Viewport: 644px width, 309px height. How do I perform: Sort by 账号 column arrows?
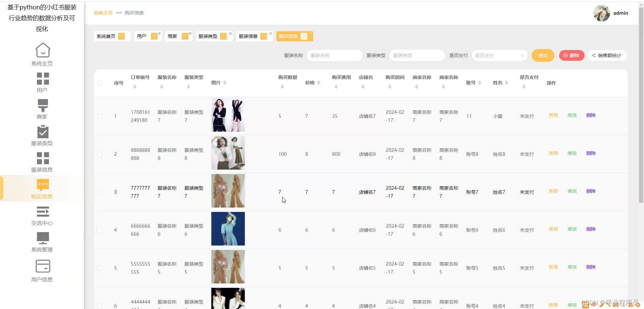[x=480, y=83]
